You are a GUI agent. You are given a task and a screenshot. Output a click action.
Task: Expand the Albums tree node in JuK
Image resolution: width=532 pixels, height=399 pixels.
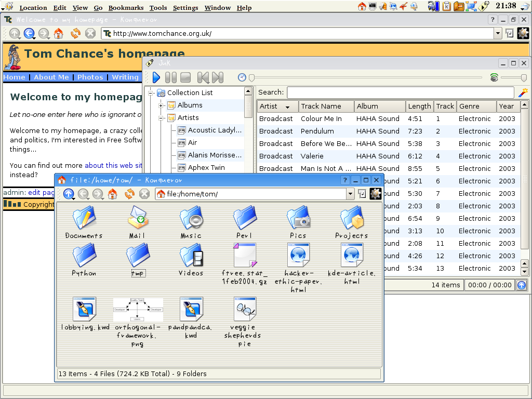[x=161, y=105]
